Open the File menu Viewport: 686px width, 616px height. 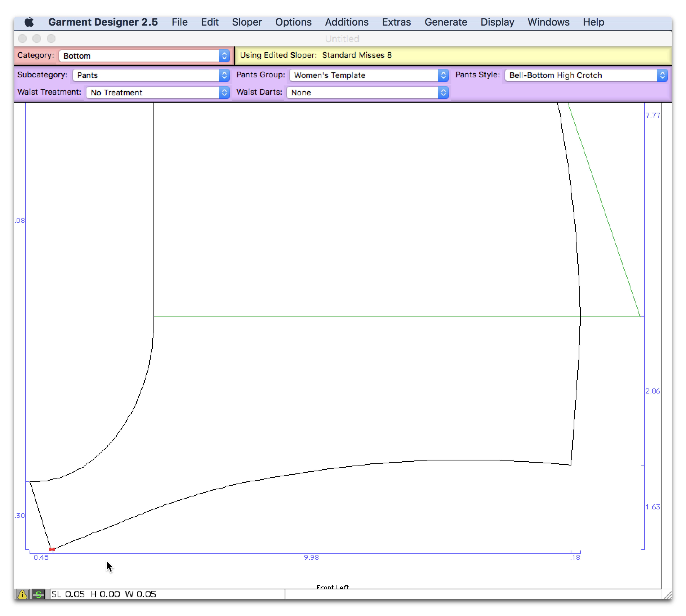click(x=180, y=22)
